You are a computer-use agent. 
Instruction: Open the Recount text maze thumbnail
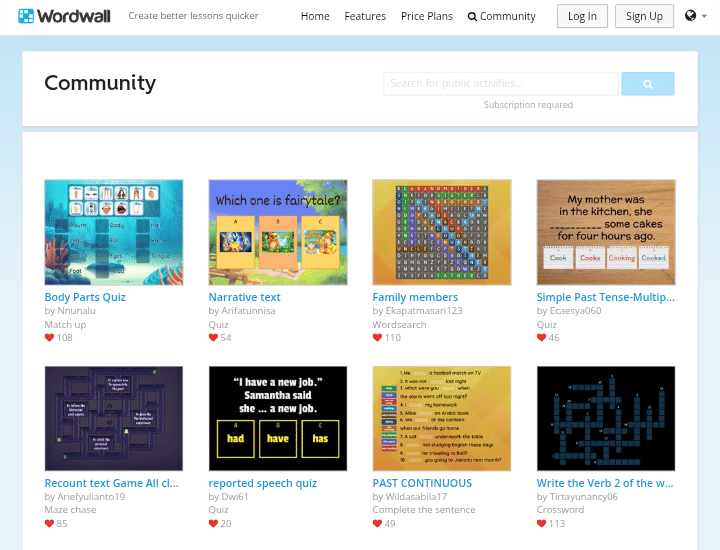114,418
